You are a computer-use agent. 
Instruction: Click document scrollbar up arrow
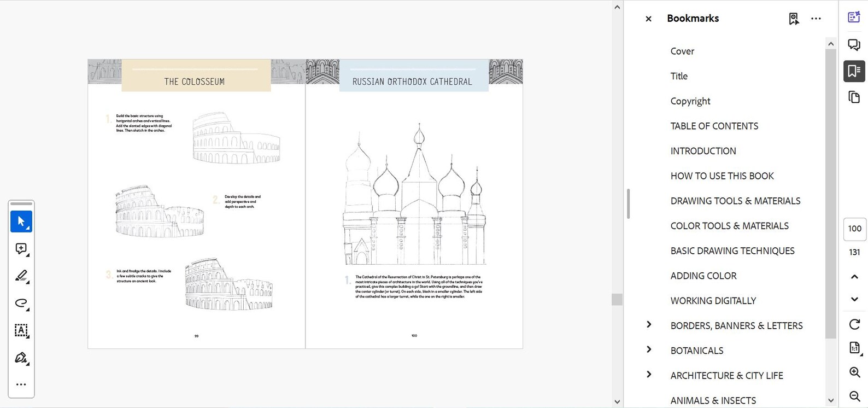point(617,7)
